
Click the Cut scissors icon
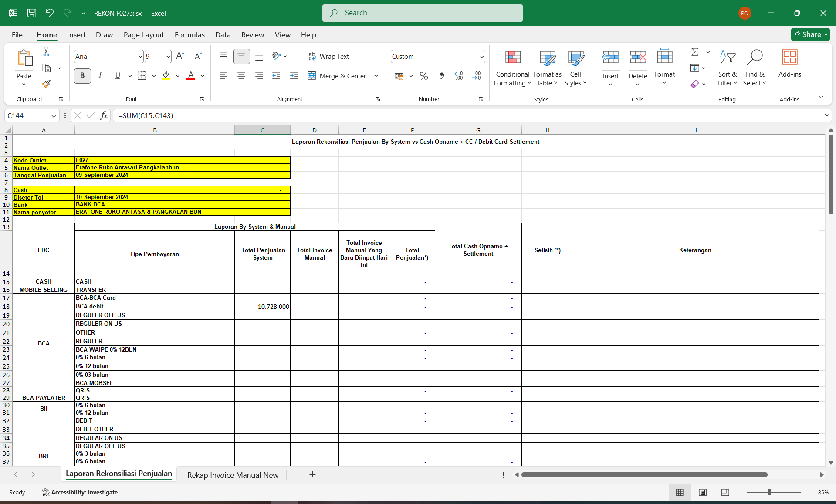(x=46, y=52)
